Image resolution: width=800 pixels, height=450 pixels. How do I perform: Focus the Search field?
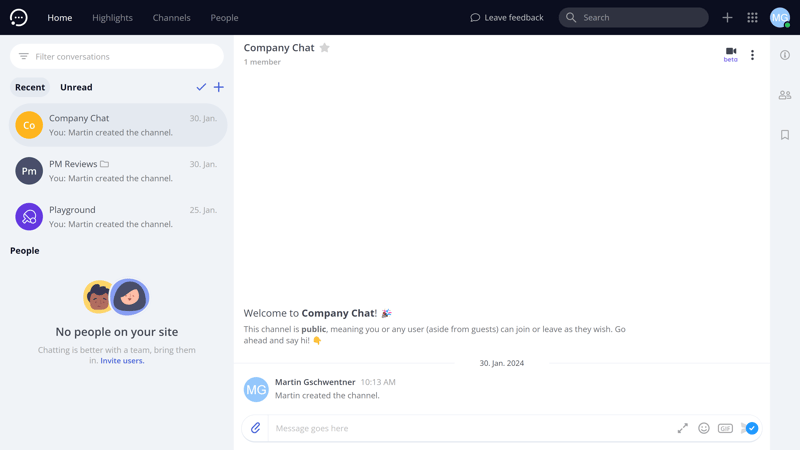[x=633, y=17]
